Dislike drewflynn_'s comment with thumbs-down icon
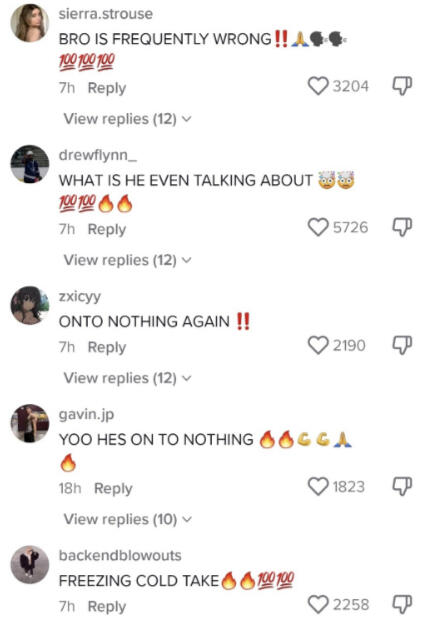 click(402, 227)
